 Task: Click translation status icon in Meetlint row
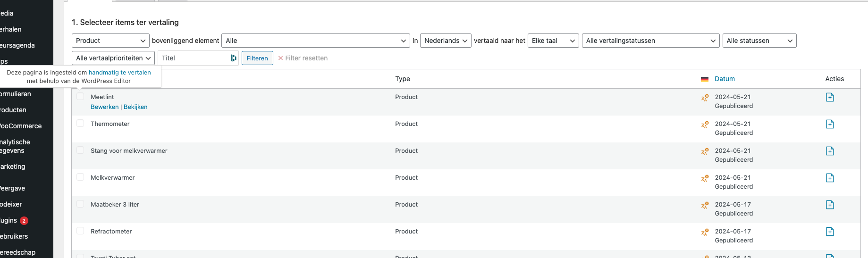coord(705,98)
